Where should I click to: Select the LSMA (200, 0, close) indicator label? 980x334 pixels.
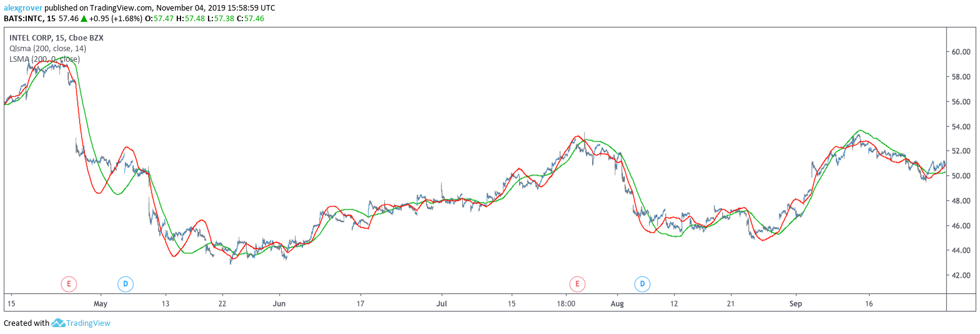tap(44, 59)
